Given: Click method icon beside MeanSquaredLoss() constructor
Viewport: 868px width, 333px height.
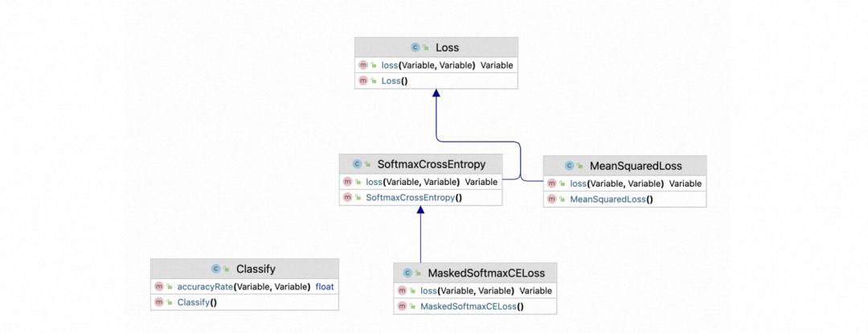Looking at the screenshot, I should click(x=551, y=199).
